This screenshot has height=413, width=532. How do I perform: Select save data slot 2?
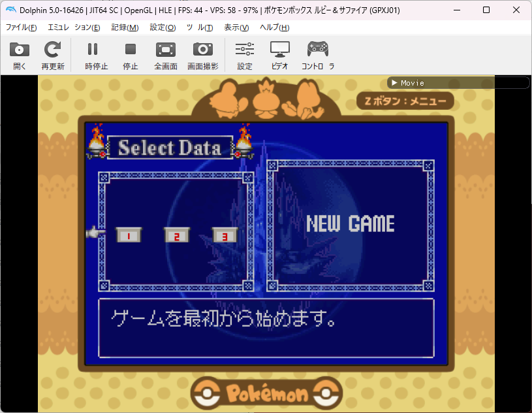[177, 235]
